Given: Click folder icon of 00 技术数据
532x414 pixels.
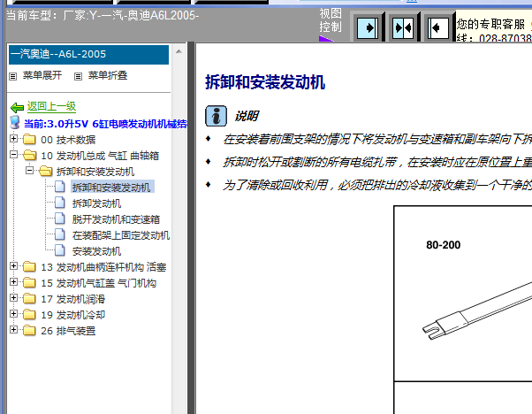Looking at the screenshot, I should tap(29, 139).
